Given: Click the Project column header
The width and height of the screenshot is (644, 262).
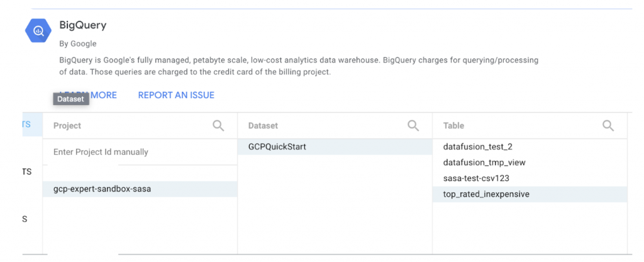Looking at the screenshot, I should [67, 126].
